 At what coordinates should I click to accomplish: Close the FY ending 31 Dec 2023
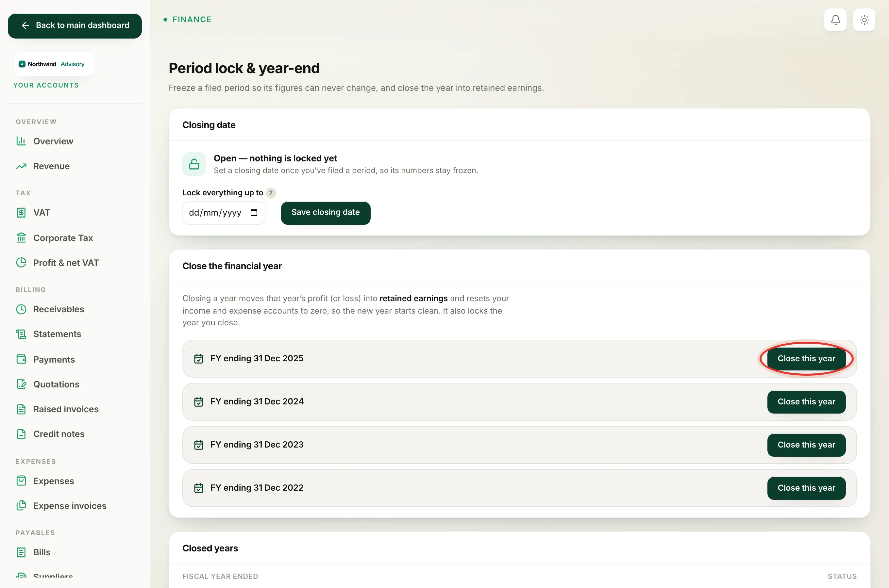click(x=806, y=445)
